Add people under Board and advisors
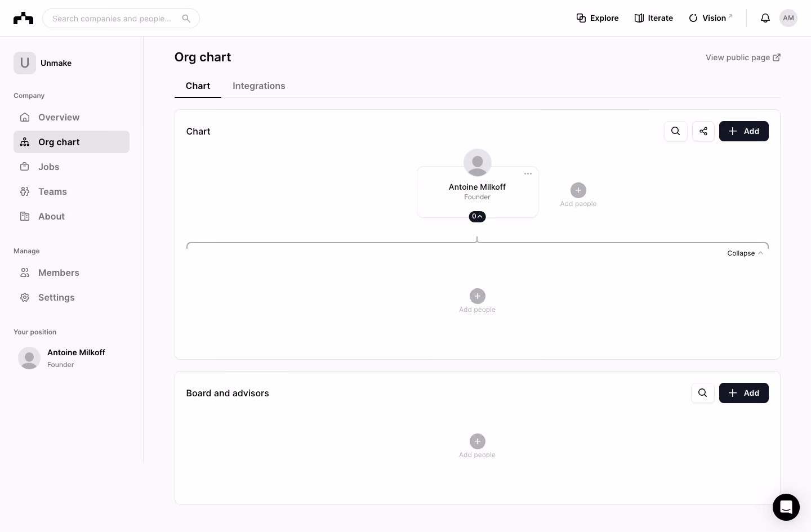The width and height of the screenshot is (811, 532). pos(478,446)
